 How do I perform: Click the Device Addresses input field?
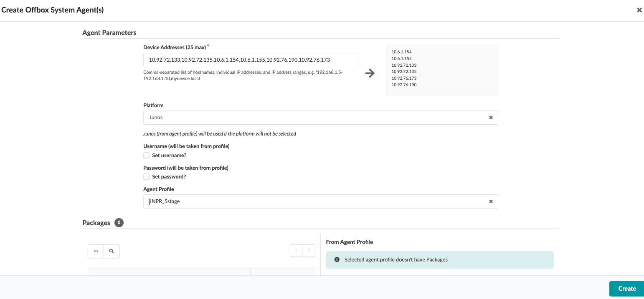point(251,60)
